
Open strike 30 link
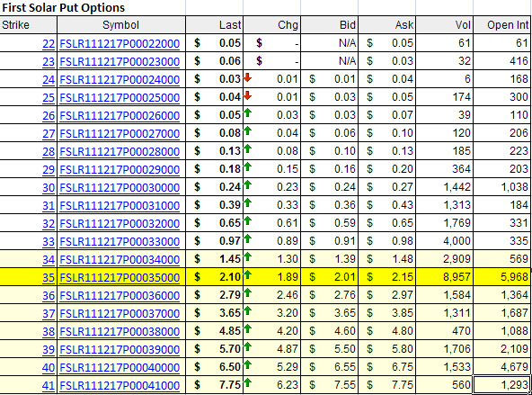(49, 188)
